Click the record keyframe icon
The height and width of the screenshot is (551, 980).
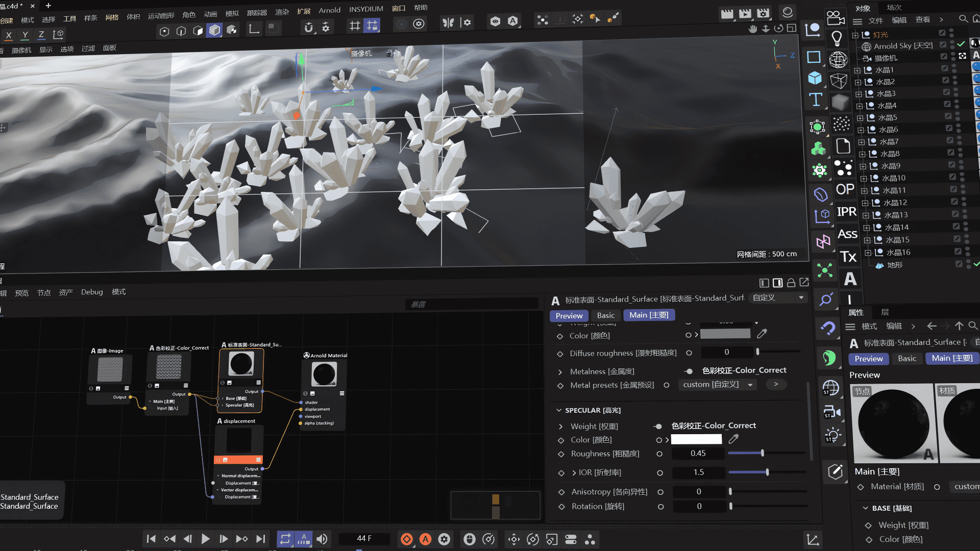point(407,539)
